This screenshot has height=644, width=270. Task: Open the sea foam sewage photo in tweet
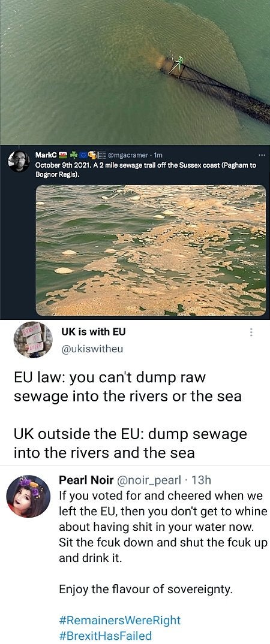[151, 250]
